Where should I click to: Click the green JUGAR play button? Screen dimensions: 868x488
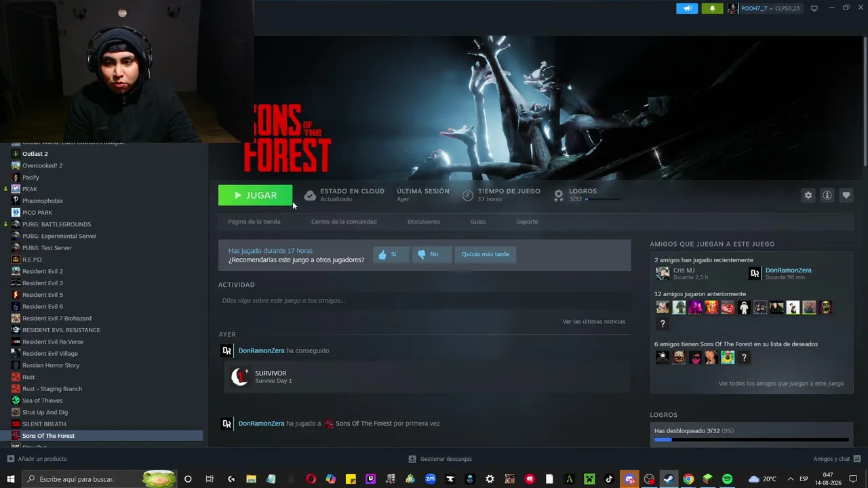point(255,195)
